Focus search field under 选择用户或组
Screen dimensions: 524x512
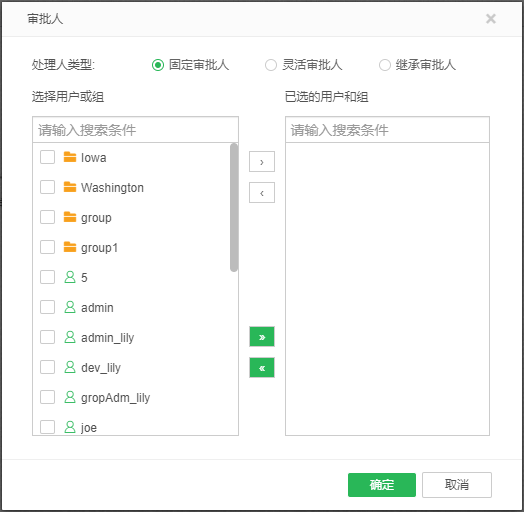tap(135, 130)
